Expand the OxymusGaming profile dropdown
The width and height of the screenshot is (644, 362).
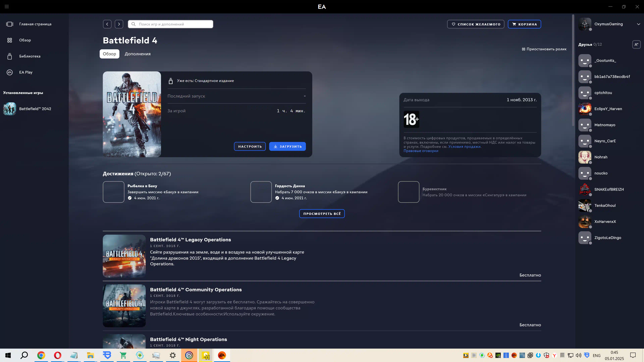coord(638,24)
